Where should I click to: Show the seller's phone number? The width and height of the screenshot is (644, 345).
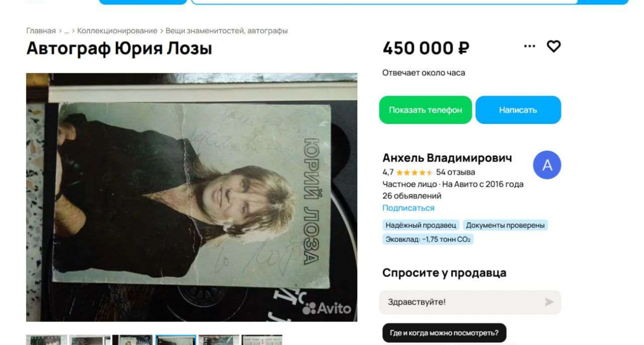pyautogui.click(x=426, y=110)
